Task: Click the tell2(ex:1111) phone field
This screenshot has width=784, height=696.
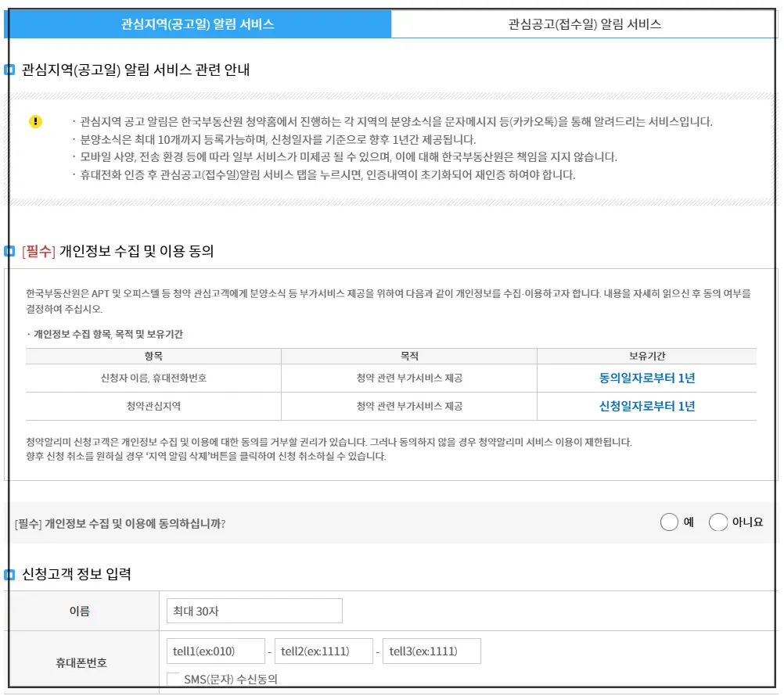Action: pyautogui.click(x=324, y=650)
